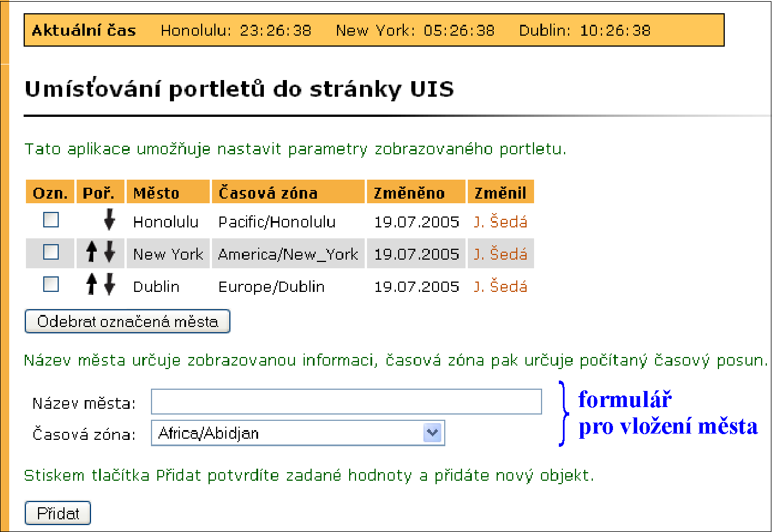
Task: Select the America/New_York cell
Action: tap(288, 254)
